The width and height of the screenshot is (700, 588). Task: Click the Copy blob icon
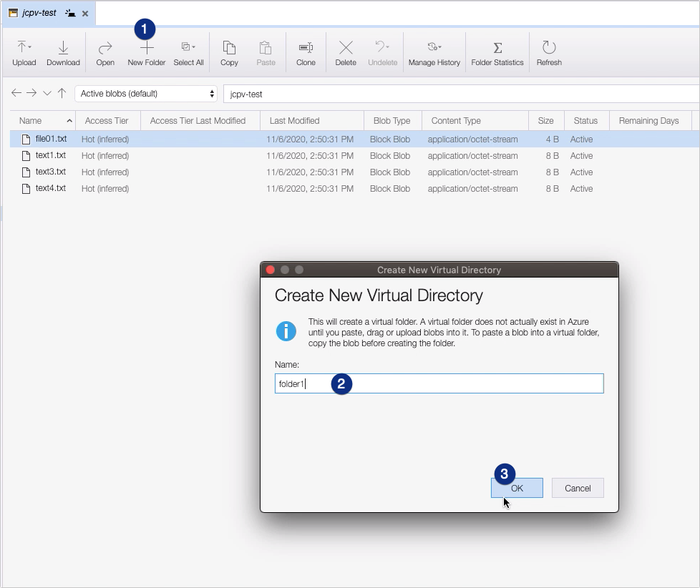tap(228, 50)
